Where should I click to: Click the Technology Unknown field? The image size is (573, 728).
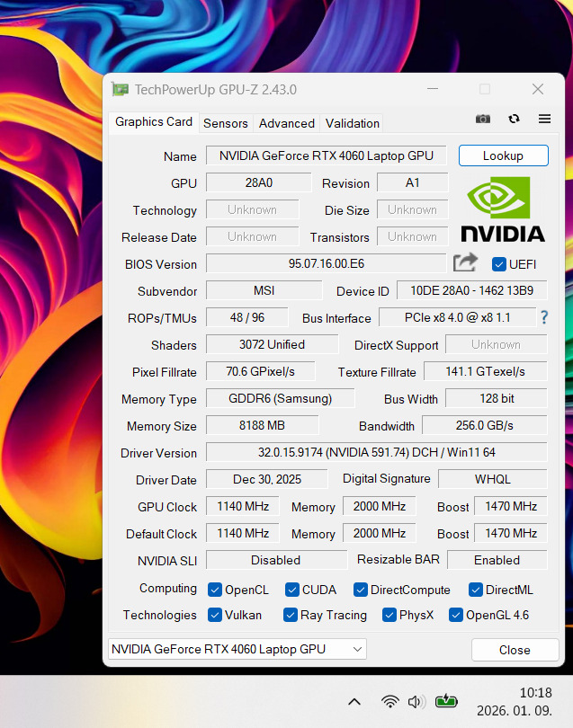point(253,209)
